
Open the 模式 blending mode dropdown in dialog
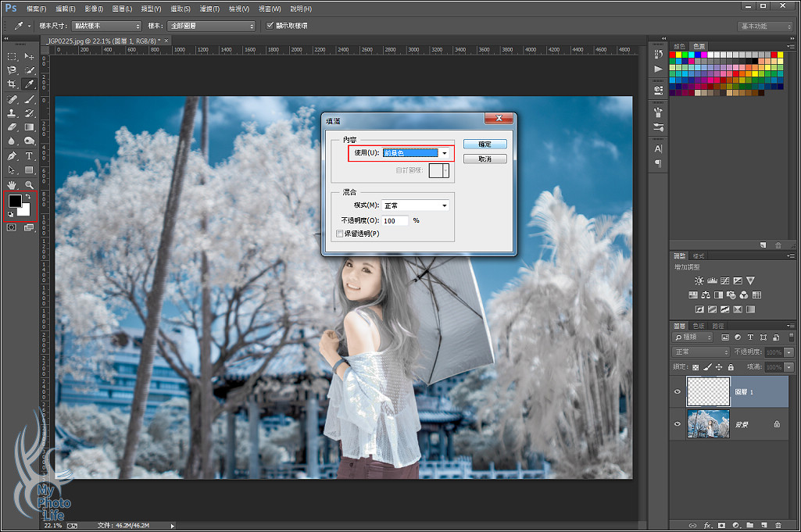coord(415,205)
